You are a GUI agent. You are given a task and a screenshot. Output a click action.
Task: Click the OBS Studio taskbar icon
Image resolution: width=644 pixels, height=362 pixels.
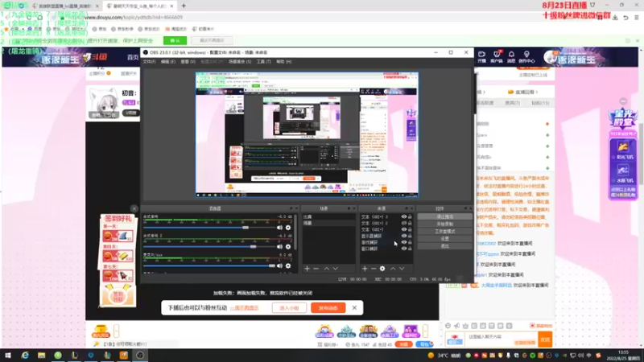click(x=140, y=356)
